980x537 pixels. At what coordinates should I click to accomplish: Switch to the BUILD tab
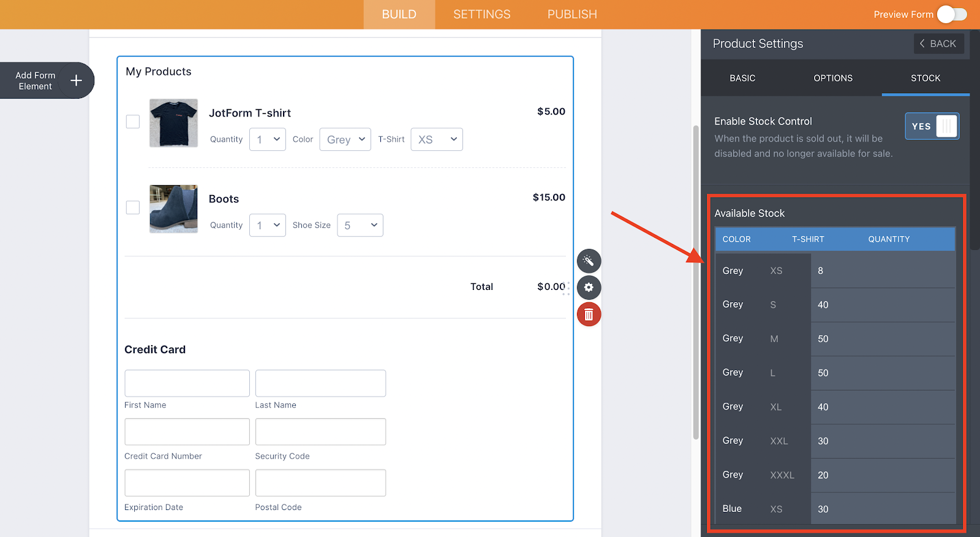[399, 14]
